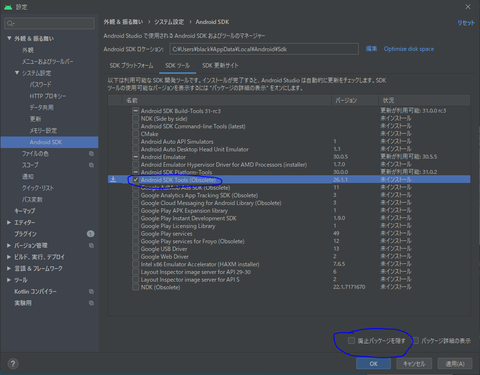Select メニューおよびツールバー in settings tree
The height and width of the screenshot is (375, 480).
point(47,62)
